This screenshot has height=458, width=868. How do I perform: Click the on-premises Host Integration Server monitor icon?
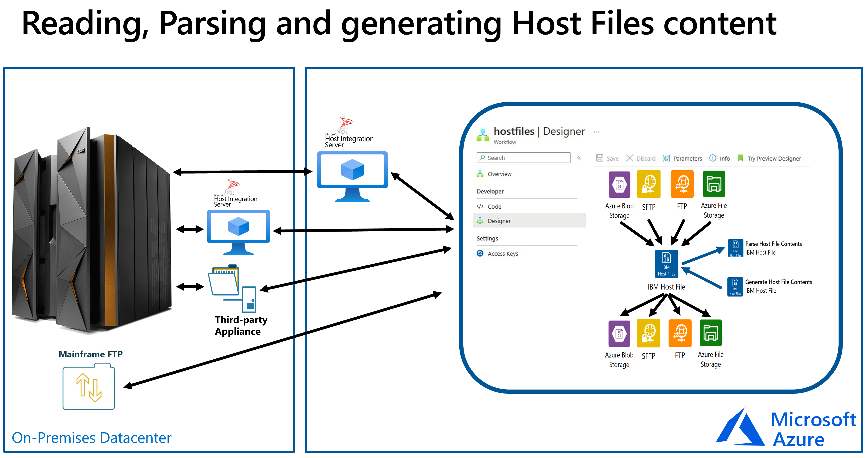239,233
